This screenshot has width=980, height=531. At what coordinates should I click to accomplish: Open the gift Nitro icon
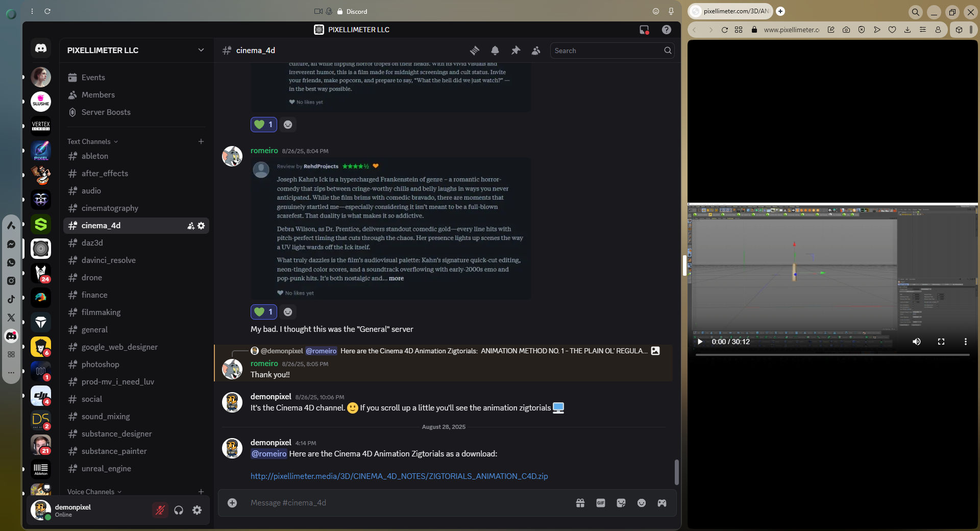(x=580, y=503)
